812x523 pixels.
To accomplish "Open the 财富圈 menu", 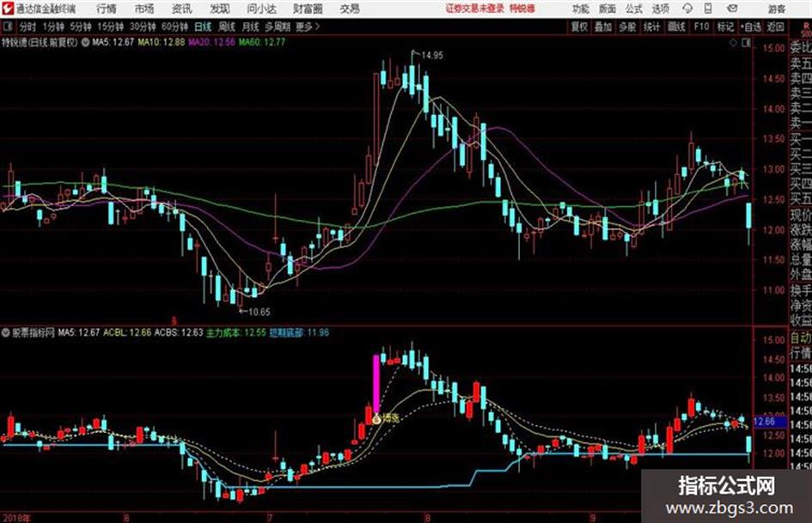I will click(x=308, y=9).
